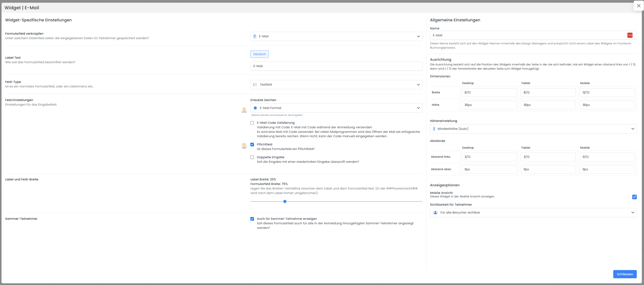
Task: Click the Schliessen button
Action: point(625,274)
